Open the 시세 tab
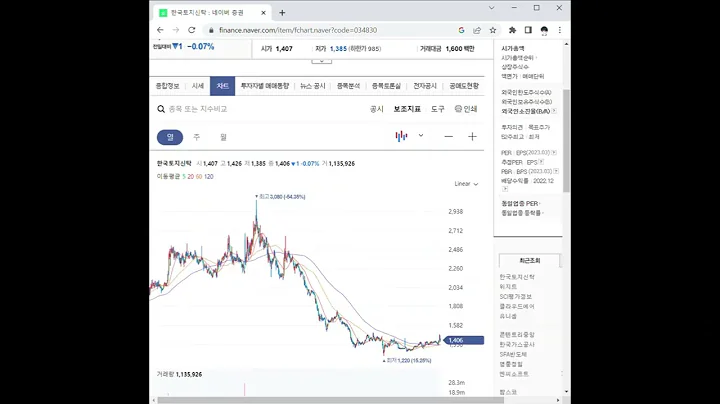The width and height of the screenshot is (720, 404). click(197, 86)
